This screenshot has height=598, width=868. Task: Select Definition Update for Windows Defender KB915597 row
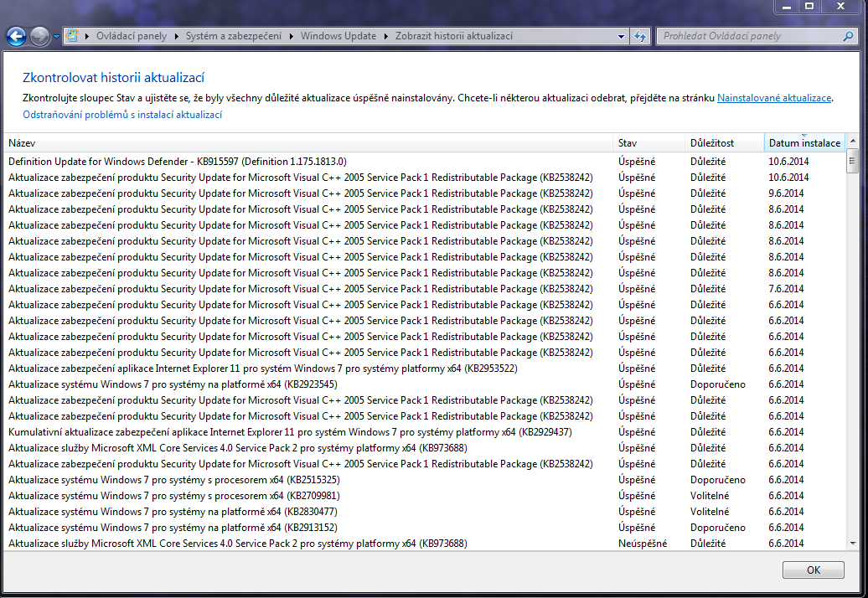(x=424, y=162)
